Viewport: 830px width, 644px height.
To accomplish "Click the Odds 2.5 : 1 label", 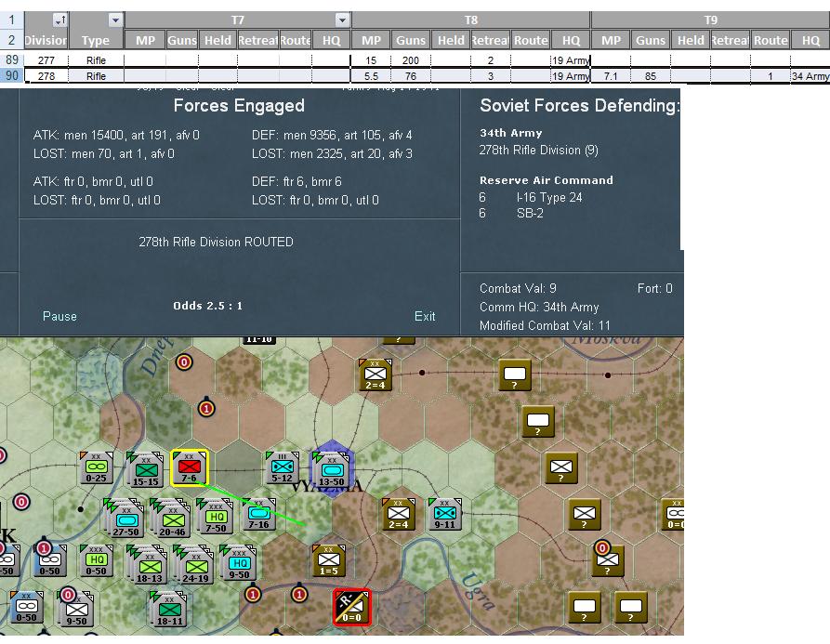I will (x=207, y=306).
